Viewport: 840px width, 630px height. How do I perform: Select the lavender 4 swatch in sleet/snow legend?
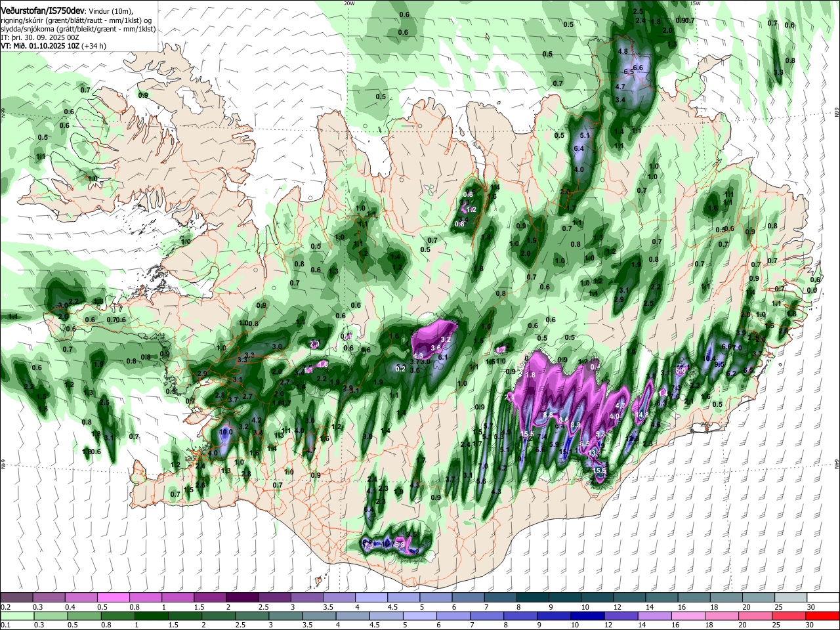click(x=371, y=598)
